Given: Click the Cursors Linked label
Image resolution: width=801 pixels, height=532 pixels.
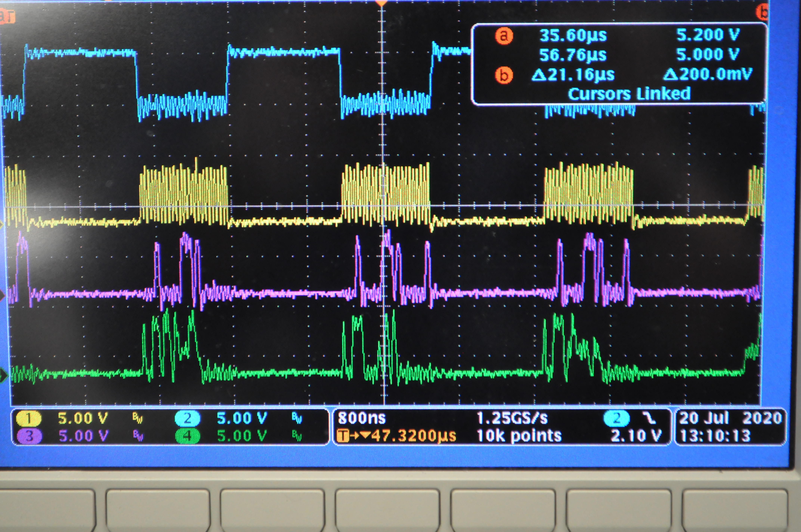Looking at the screenshot, I should click(629, 94).
